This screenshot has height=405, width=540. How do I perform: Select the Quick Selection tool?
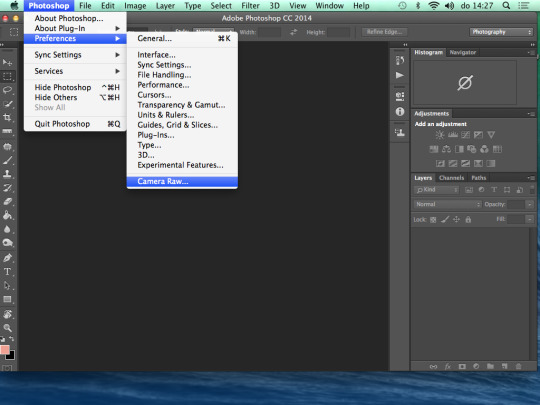click(7, 104)
